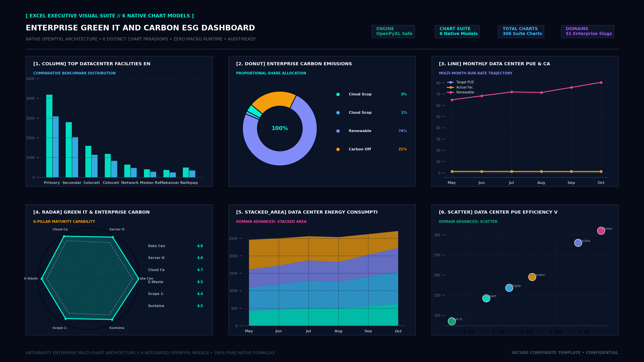Click the teal bar above Primary
This screenshot has width=644, height=362.
[49, 136]
